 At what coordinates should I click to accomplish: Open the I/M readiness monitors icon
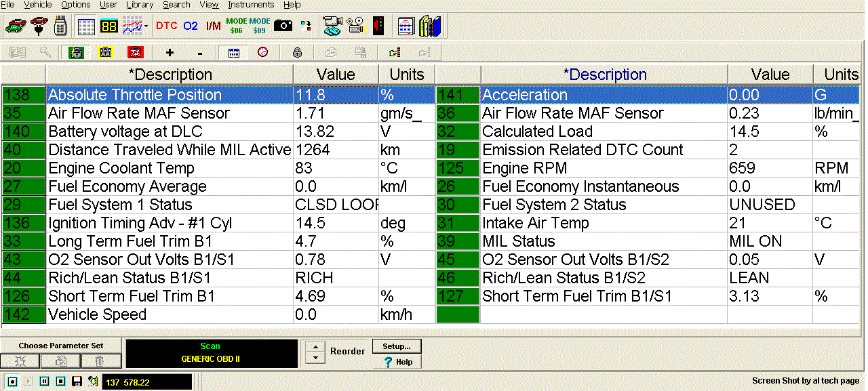(213, 26)
